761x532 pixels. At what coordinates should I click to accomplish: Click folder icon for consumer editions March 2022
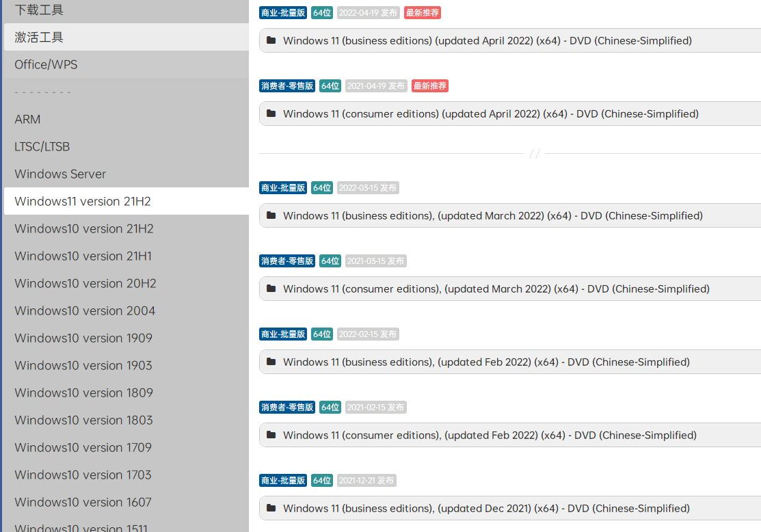[x=271, y=289]
